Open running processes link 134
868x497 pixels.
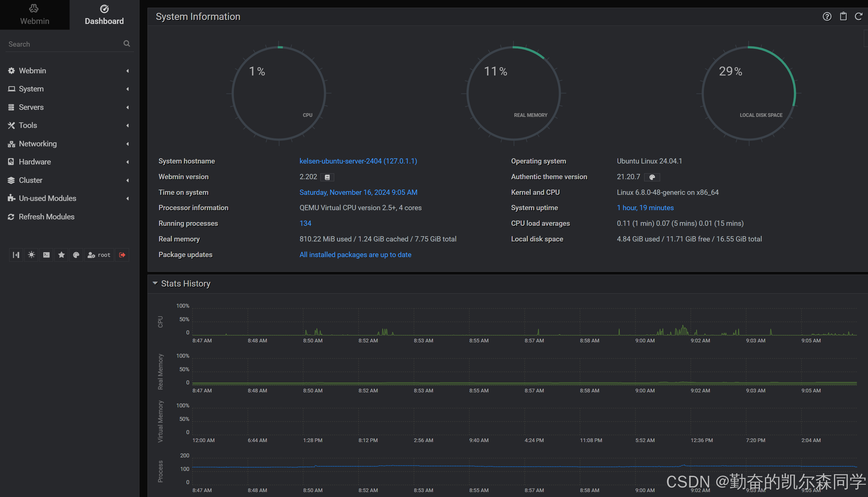coord(305,223)
